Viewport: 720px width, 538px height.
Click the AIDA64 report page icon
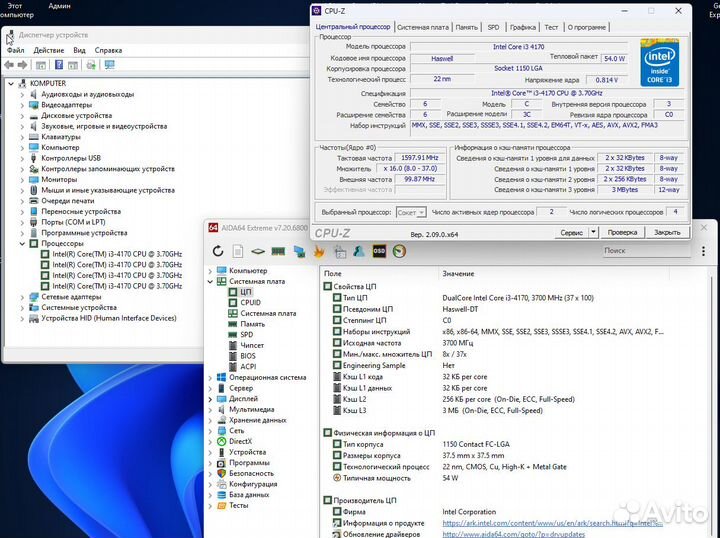pyautogui.click(x=238, y=251)
